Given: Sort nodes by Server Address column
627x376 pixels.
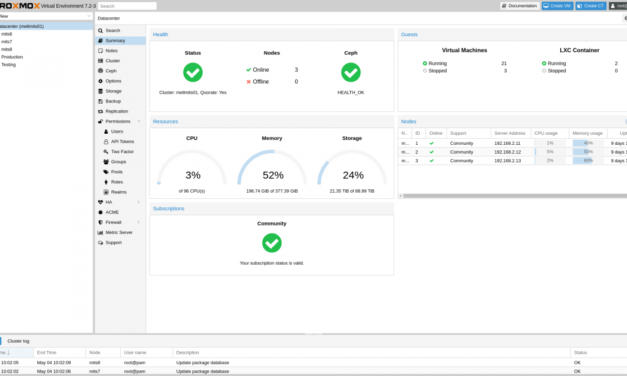Looking at the screenshot, I should 510,133.
